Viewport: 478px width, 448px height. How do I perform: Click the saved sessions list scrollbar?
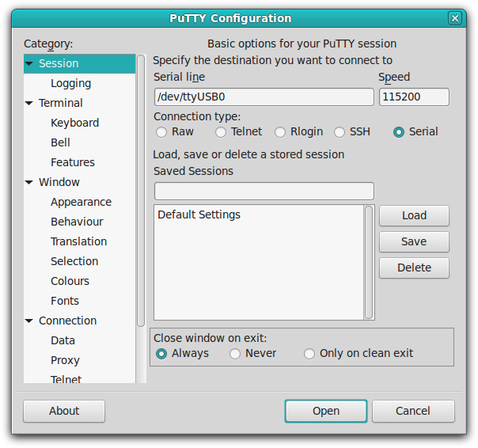coord(369,263)
